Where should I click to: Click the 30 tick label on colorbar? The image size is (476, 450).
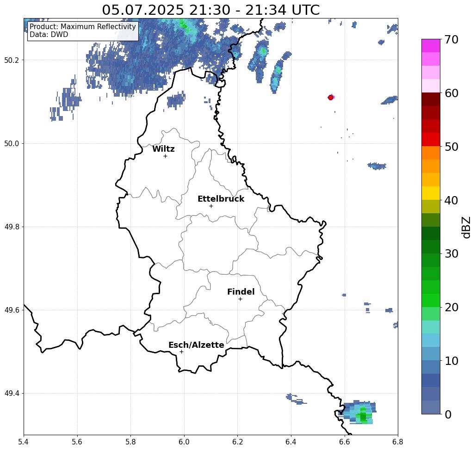coord(451,253)
